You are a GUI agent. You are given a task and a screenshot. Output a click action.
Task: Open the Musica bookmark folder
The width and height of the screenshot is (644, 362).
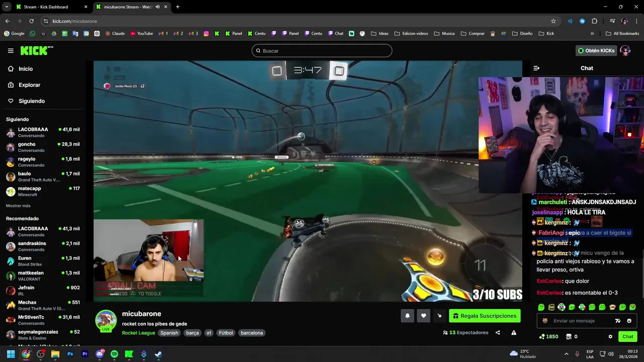pos(444,34)
